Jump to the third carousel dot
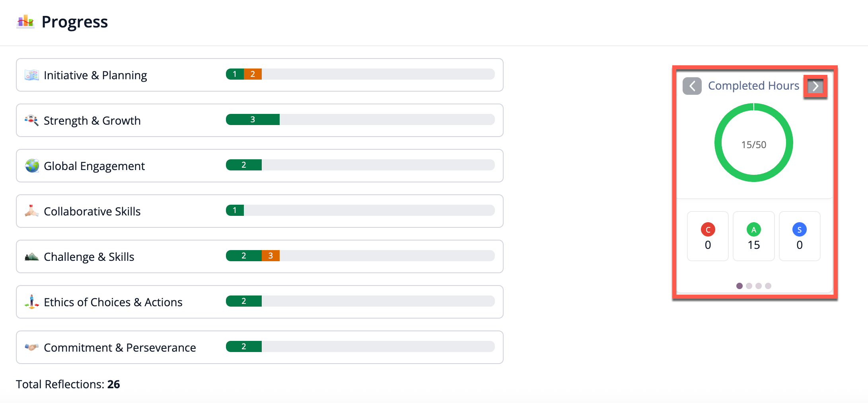 pyautogui.click(x=759, y=286)
